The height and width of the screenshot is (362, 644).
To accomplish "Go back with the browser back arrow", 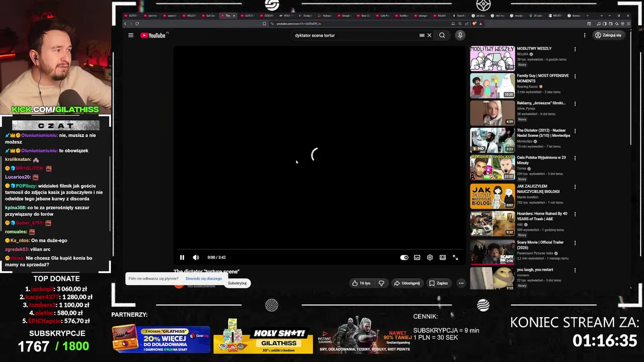I will click(x=126, y=24).
